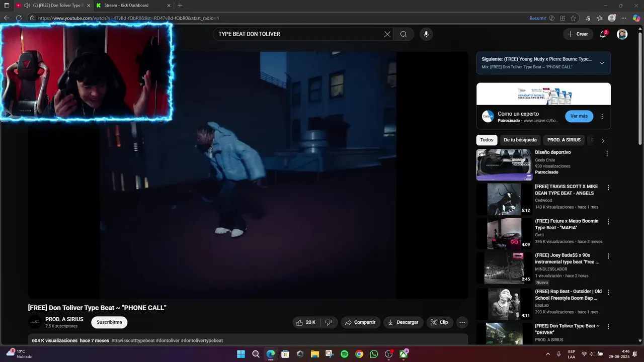
Task: Open the Windows Start menu
Action: coord(241,354)
